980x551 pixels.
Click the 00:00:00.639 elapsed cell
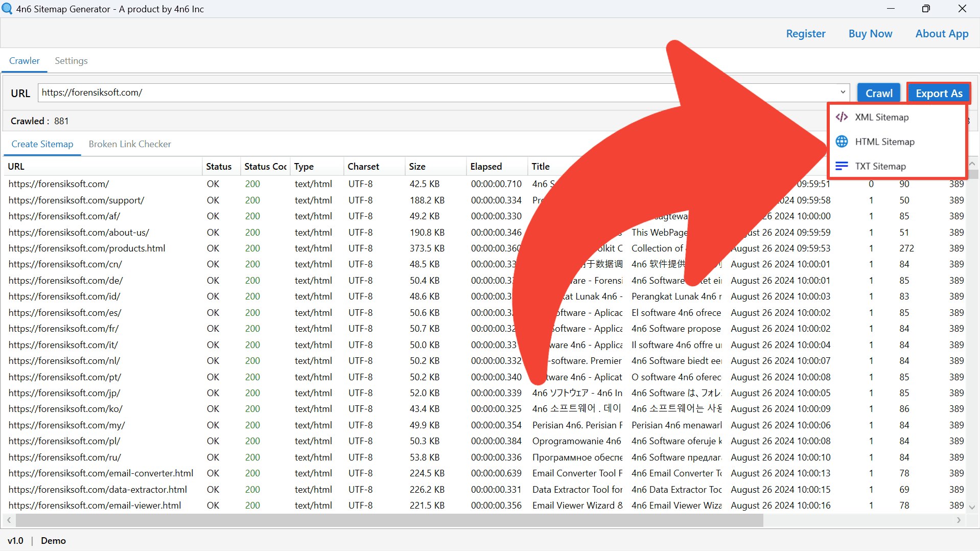496,473
